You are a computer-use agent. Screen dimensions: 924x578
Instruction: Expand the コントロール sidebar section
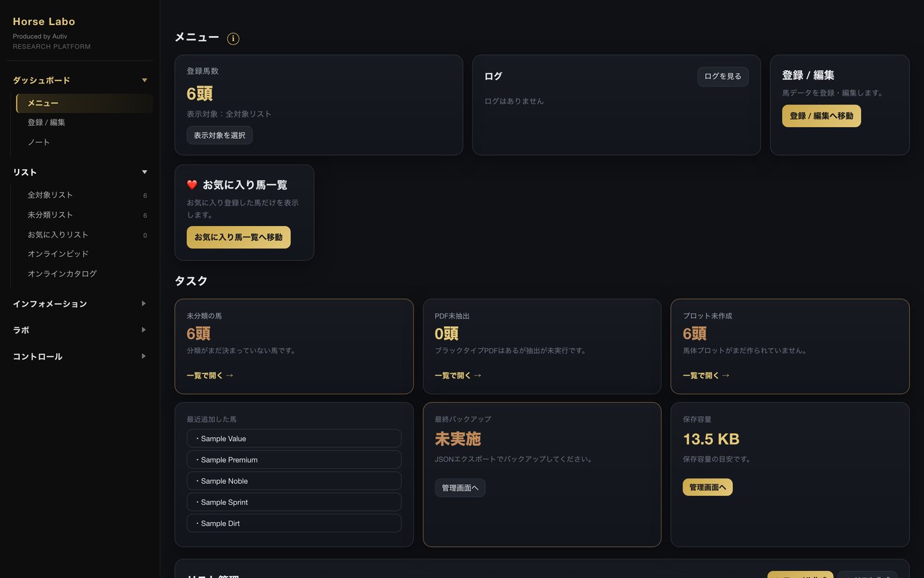click(80, 356)
